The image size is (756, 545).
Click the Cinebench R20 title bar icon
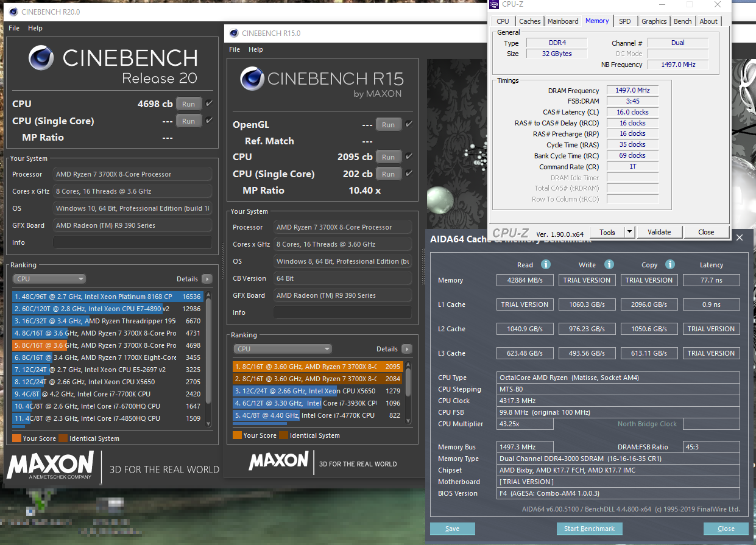click(x=12, y=12)
